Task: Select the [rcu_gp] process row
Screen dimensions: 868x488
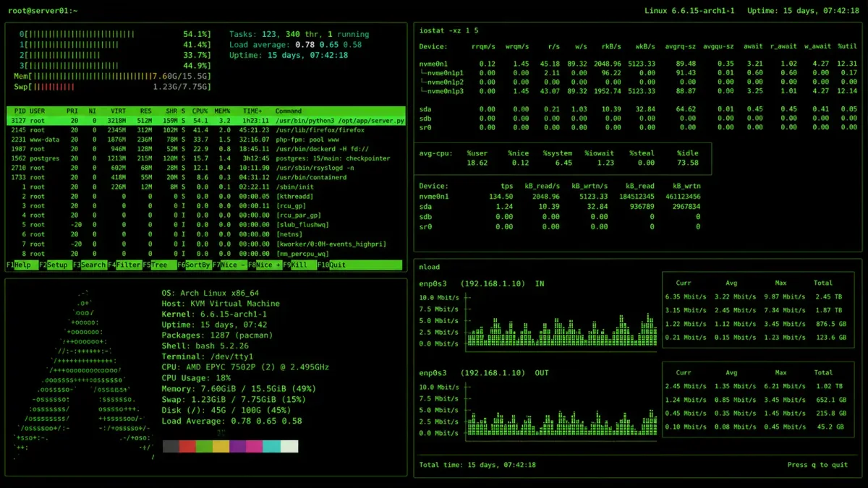Action: tap(206, 205)
